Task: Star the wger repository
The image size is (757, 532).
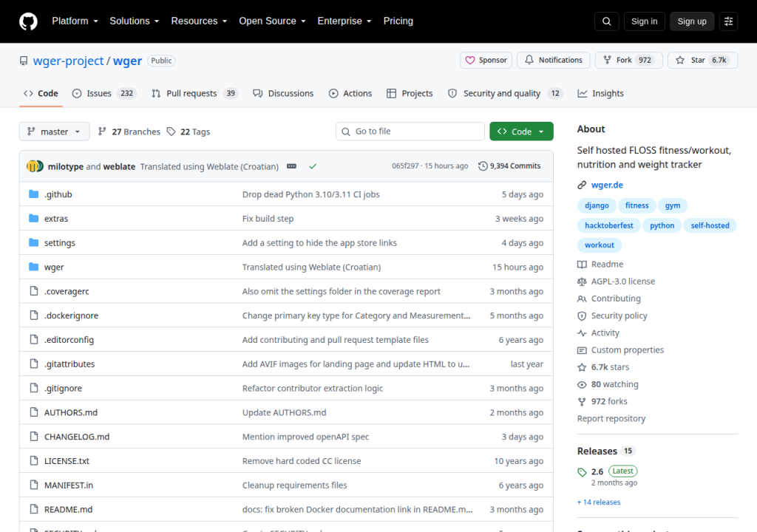Action: point(702,61)
